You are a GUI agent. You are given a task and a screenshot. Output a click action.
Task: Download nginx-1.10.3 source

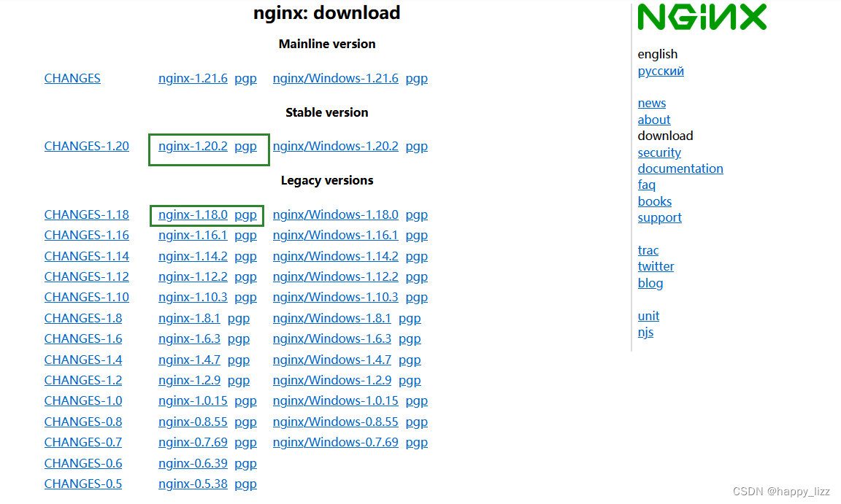point(193,298)
